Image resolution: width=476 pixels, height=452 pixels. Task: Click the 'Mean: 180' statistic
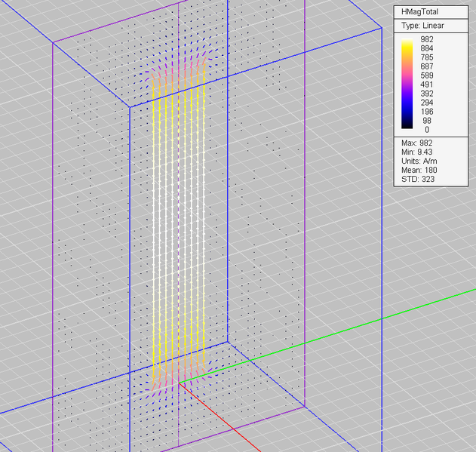pos(419,170)
